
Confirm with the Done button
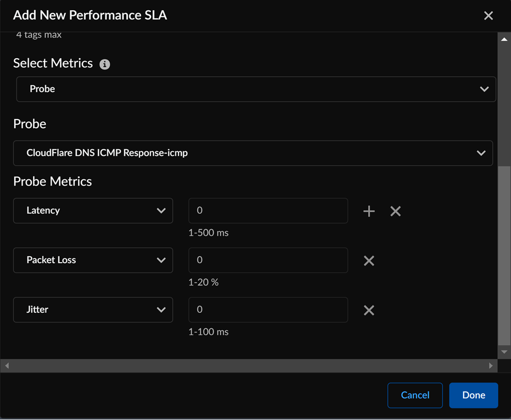tap(473, 395)
